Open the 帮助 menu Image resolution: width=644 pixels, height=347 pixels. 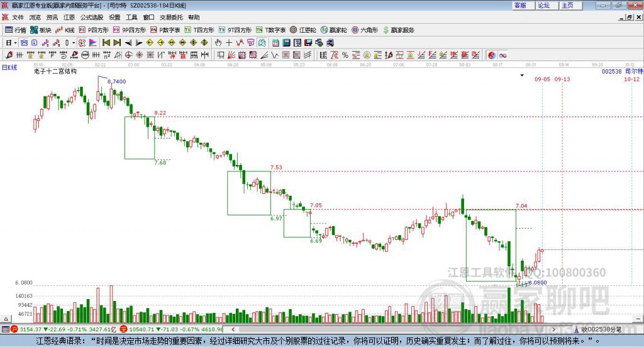(194, 17)
